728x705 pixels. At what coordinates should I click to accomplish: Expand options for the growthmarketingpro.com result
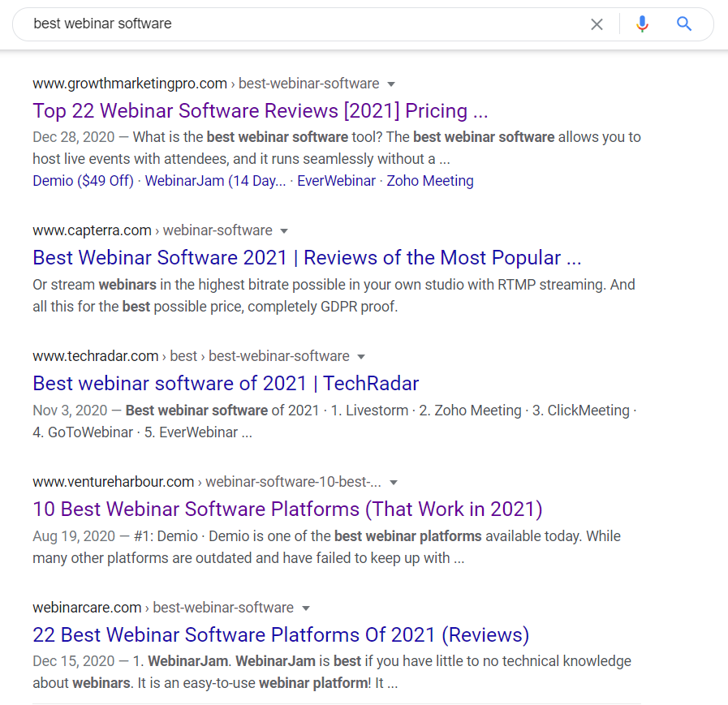coord(390,84)
